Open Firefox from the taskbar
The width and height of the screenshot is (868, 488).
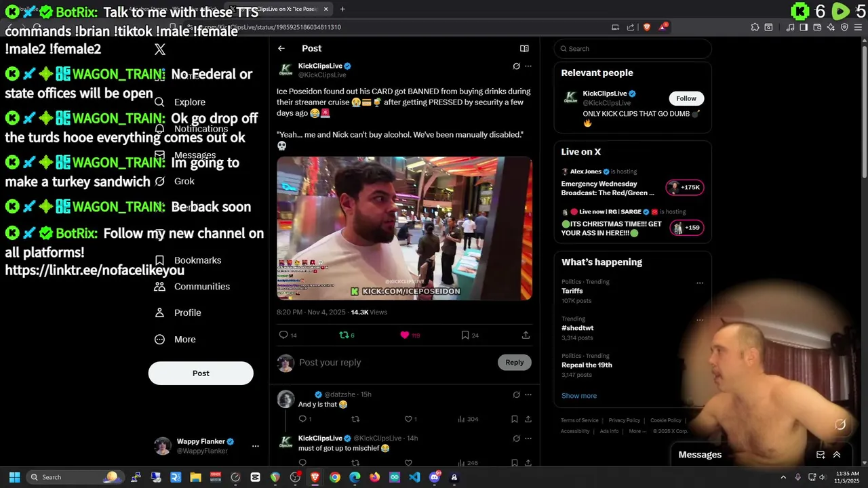click(374, 477)
